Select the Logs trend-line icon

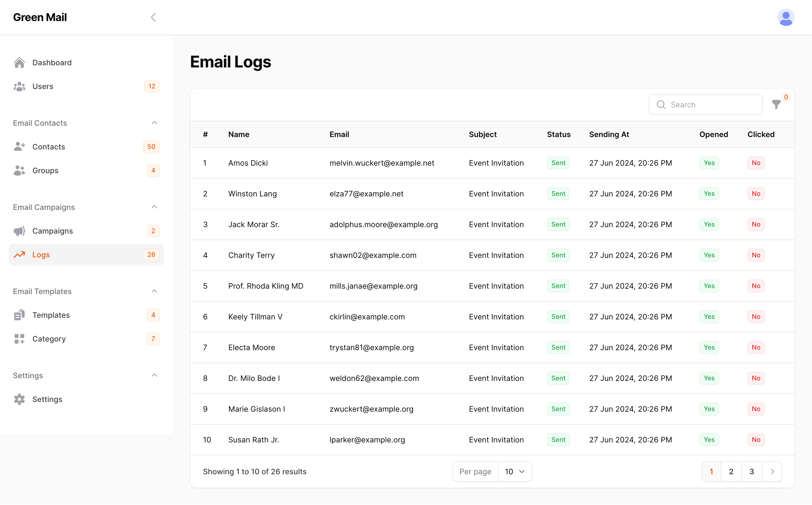pos(19,254)
